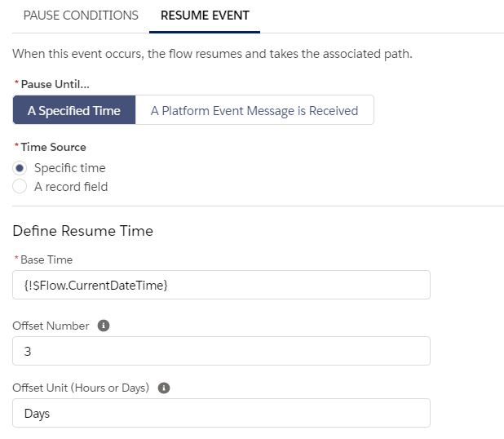Click the 'Define Resume Time' heading
Screen dimensions: 504x439
[82, 231]
